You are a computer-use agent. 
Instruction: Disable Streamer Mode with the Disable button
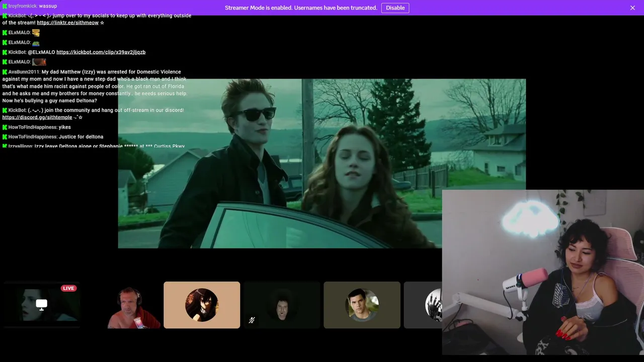click(395, 8)
